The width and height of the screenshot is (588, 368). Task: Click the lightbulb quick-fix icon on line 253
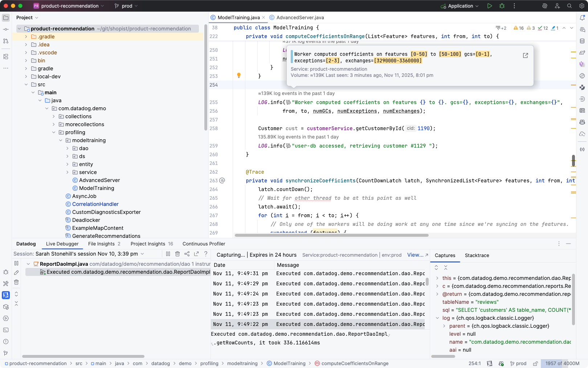click(x=239, y=75)
